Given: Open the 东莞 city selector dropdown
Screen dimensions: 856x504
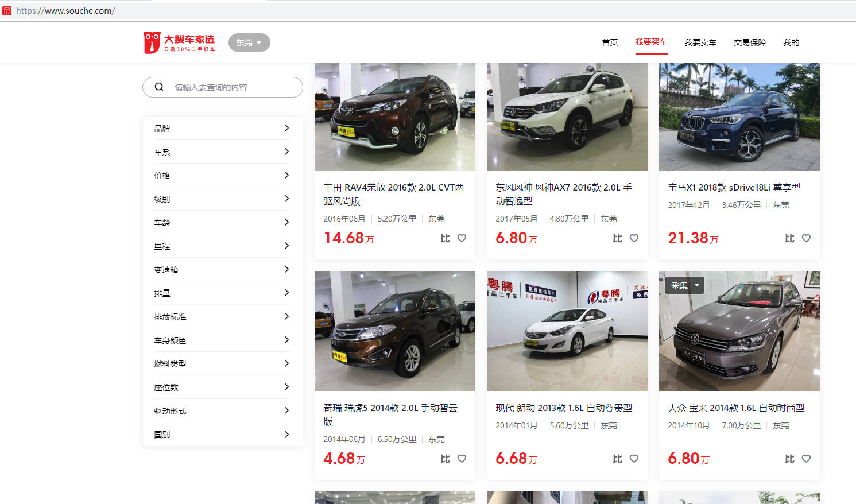Looking at the screenshot, I should pos(249,42).
